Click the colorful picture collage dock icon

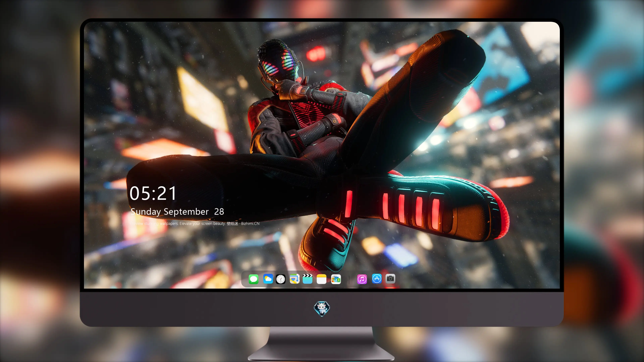click(x=336, y=279)
